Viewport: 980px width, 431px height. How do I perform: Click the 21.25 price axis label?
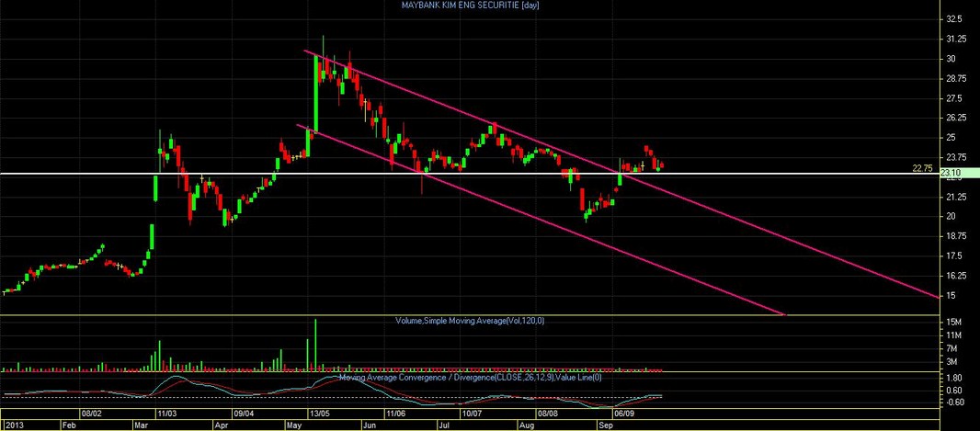[x=955, y=197]
